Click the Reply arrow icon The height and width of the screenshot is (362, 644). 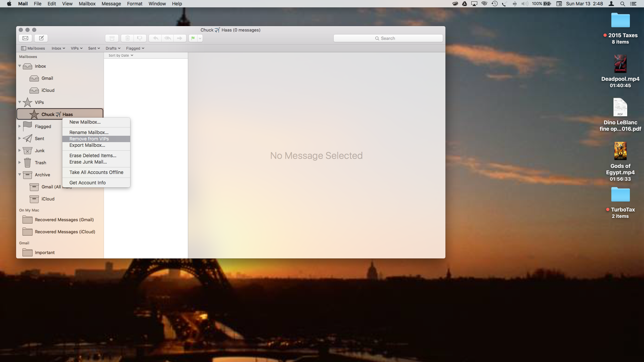155,38
